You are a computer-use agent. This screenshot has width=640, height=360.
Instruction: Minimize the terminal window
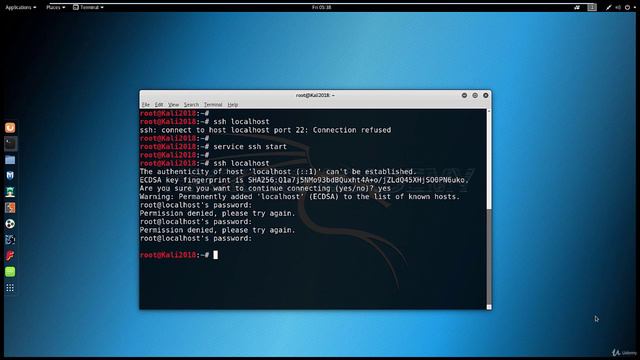click(x=464, y=95)
